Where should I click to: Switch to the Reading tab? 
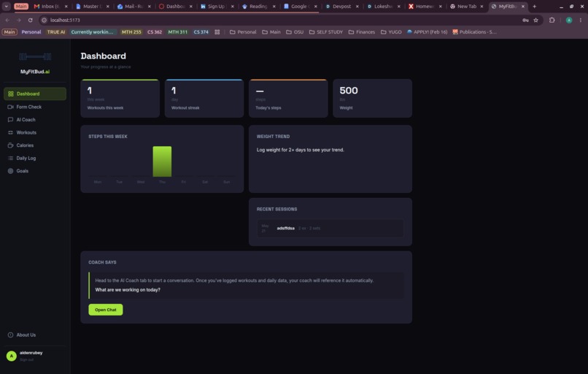[x=259, y=7]
